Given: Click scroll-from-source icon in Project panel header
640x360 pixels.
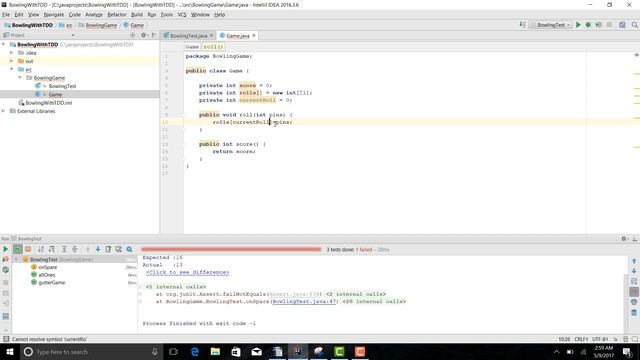Looking at the screenshot, I should [132, 35].
